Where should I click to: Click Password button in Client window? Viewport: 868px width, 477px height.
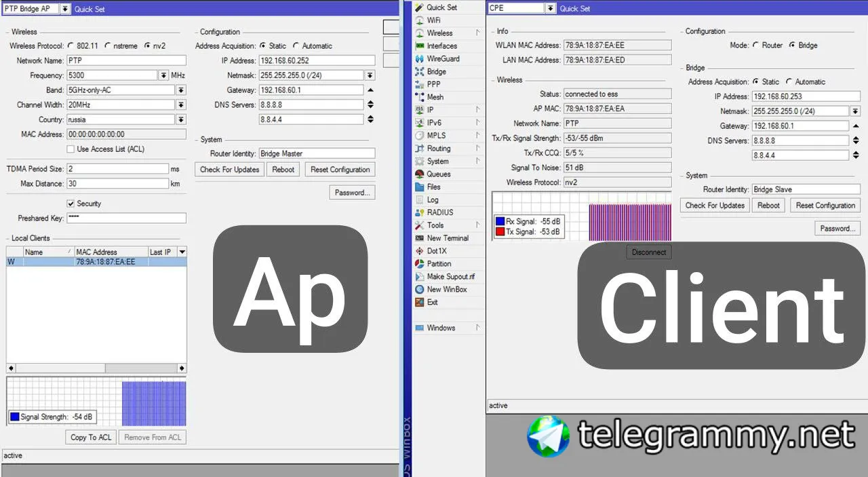(x=838, y=229)
